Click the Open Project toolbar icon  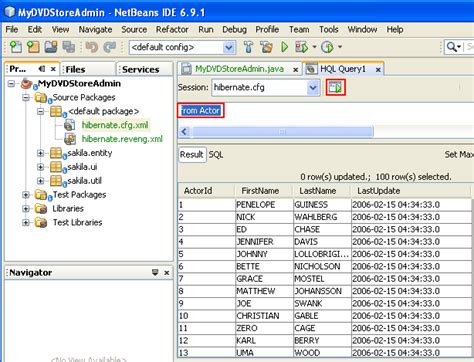51,47
